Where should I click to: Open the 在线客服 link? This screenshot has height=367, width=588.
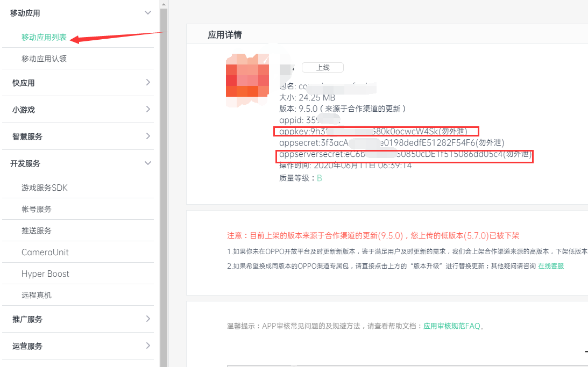(551, 266)
